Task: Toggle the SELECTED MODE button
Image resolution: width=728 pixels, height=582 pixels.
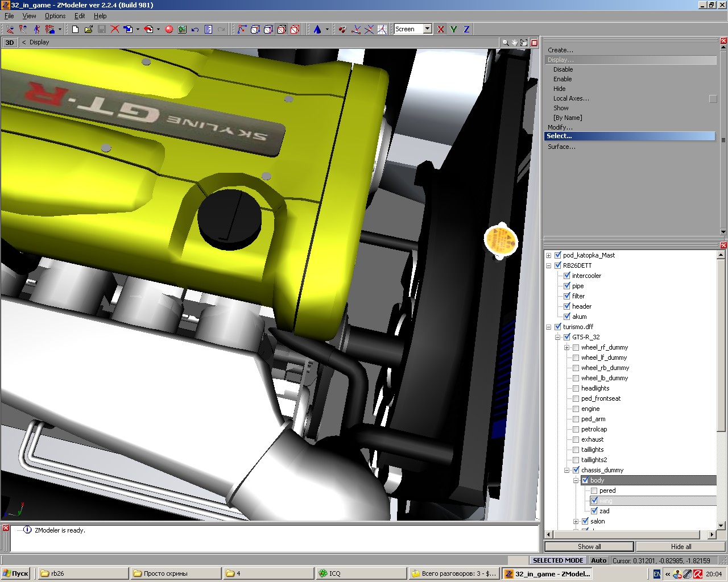Action: [x=558, y=560]
